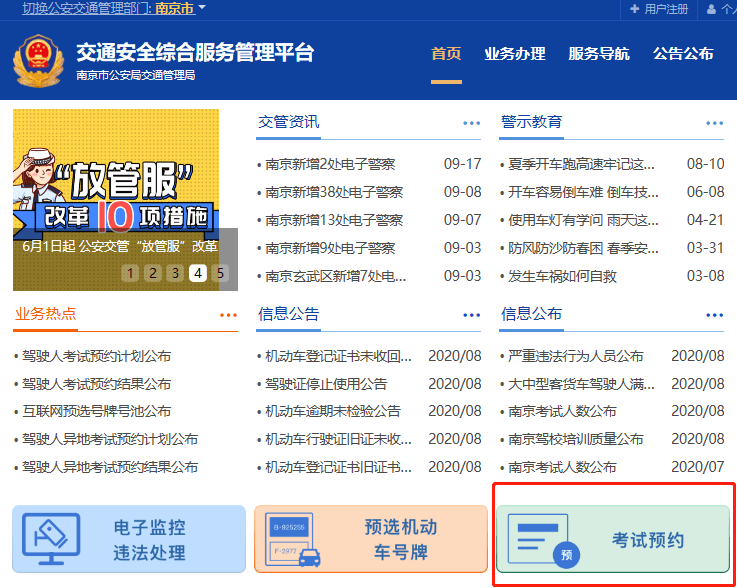The height and width of the screenshot is (588, 737).
Task: Open 南京玄武区新增7处电... news
Action: 336,276
